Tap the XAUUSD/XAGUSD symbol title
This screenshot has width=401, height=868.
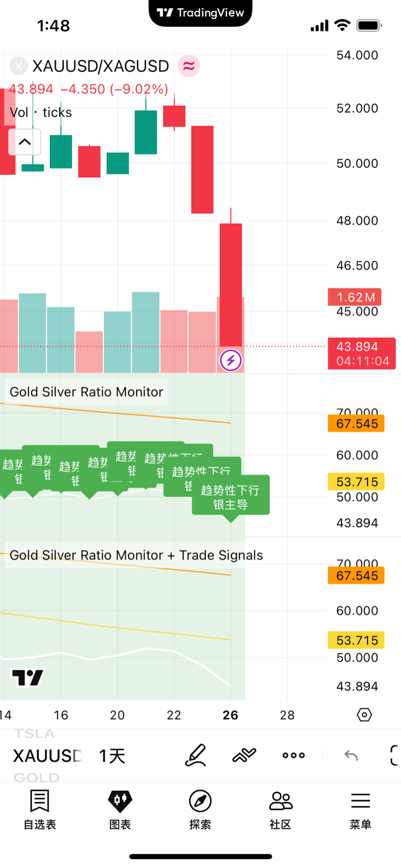point(100,66)
